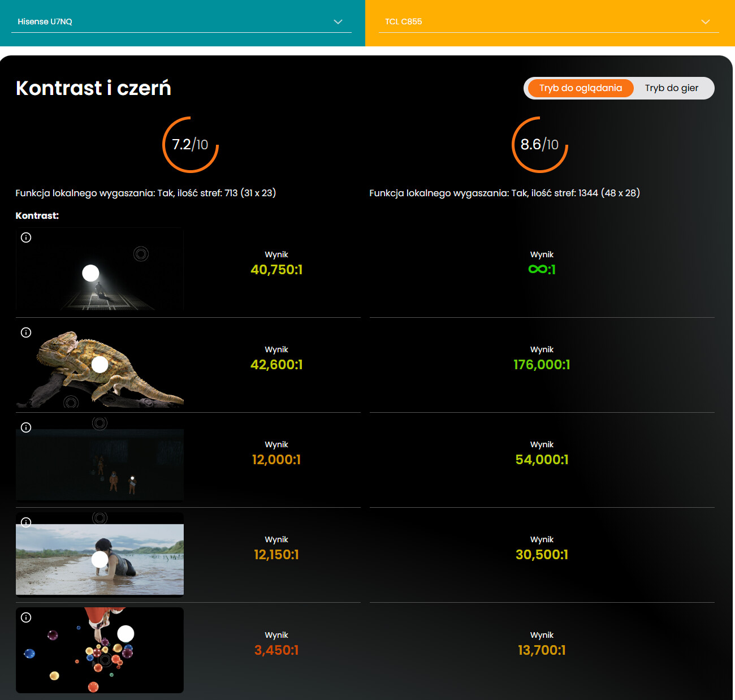Click the TCL 8.6/10 score circle
Viewport: 735px width, 700px height.
point(540,145)
